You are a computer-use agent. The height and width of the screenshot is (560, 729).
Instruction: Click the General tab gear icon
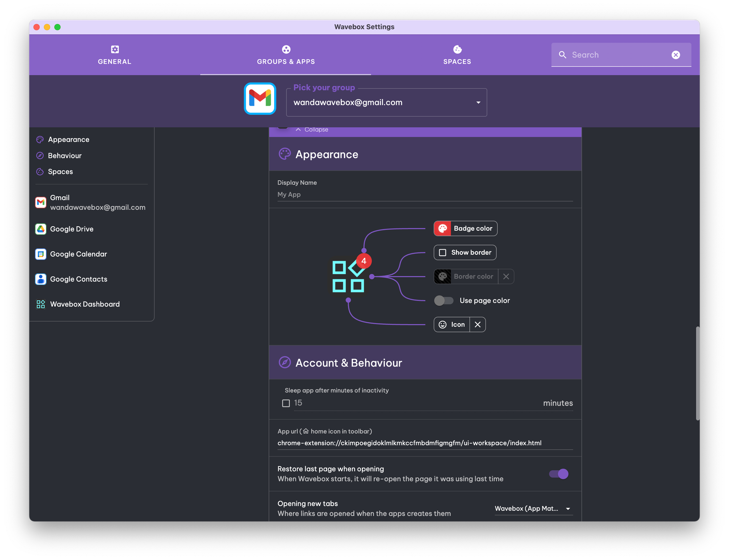(115, 49)
